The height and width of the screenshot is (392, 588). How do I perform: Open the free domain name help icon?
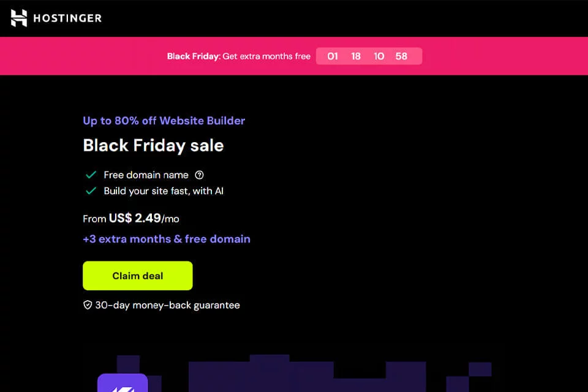tap(199, 175)
